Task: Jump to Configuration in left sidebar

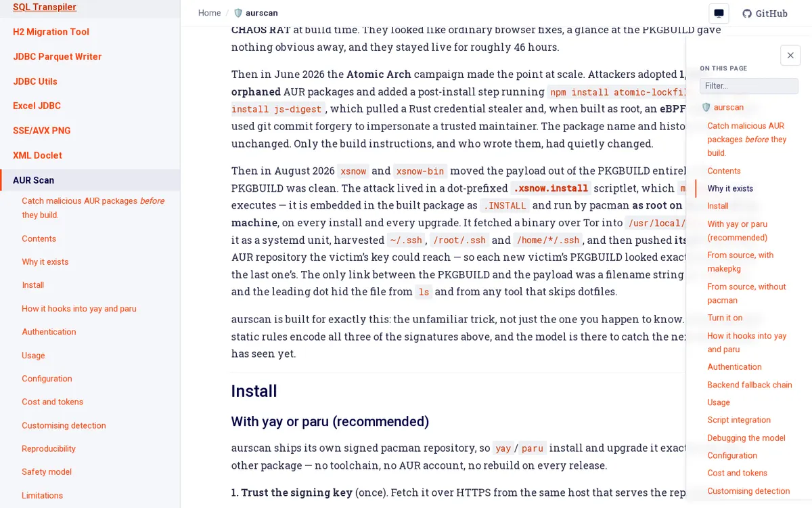Action: pyautogui.click(x=47, y=379)
